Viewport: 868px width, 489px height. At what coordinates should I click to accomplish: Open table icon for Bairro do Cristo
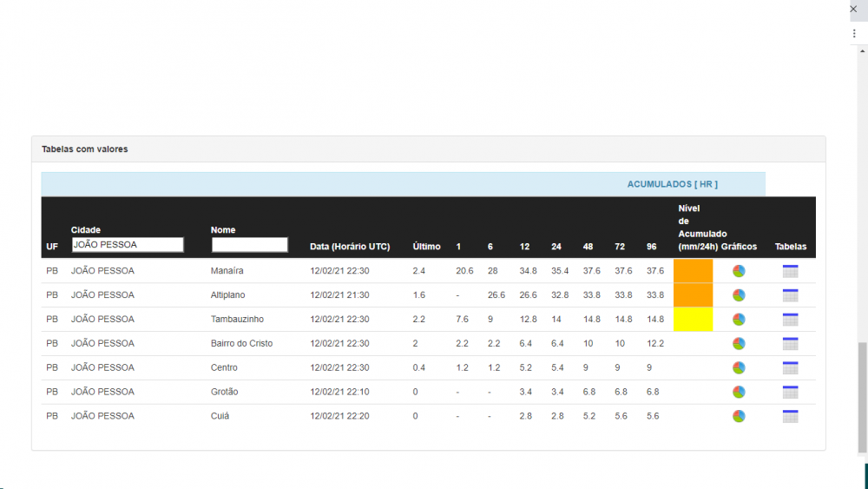coord(790,344)
